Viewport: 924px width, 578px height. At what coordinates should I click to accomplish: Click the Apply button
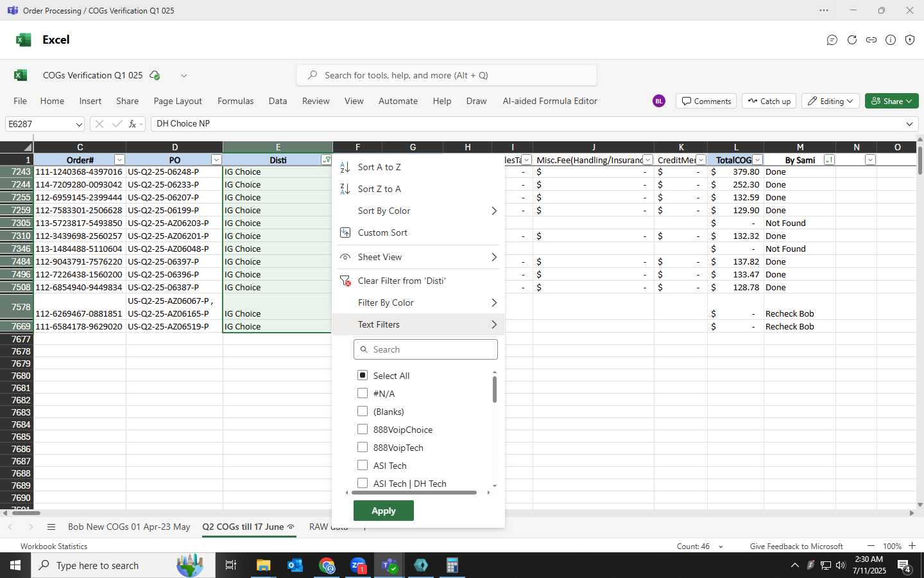point(384,511)
